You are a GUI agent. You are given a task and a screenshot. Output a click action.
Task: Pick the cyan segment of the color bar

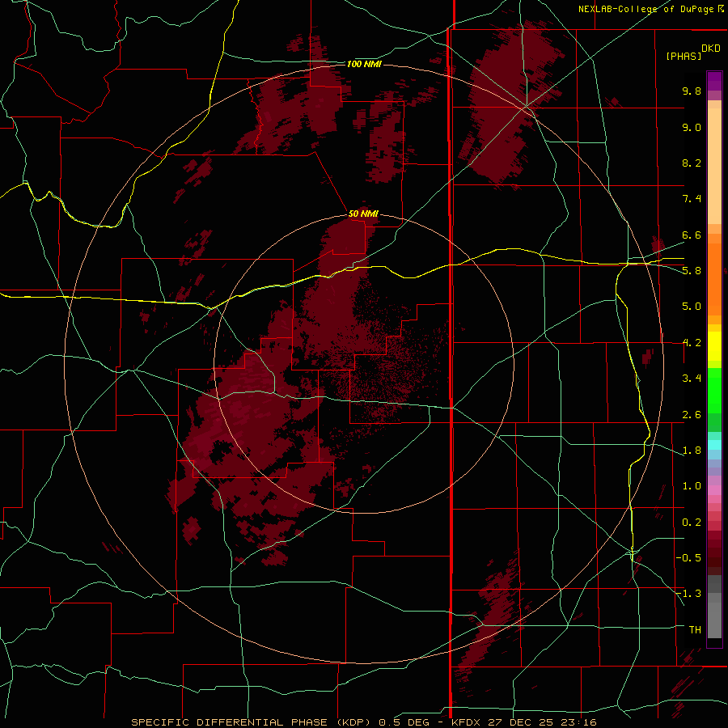point(714,445)
